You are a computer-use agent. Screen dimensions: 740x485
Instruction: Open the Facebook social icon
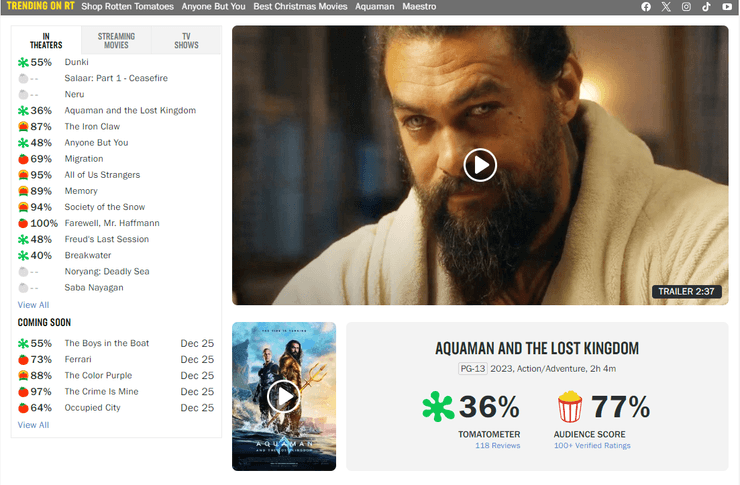click(x=646, y=7)
